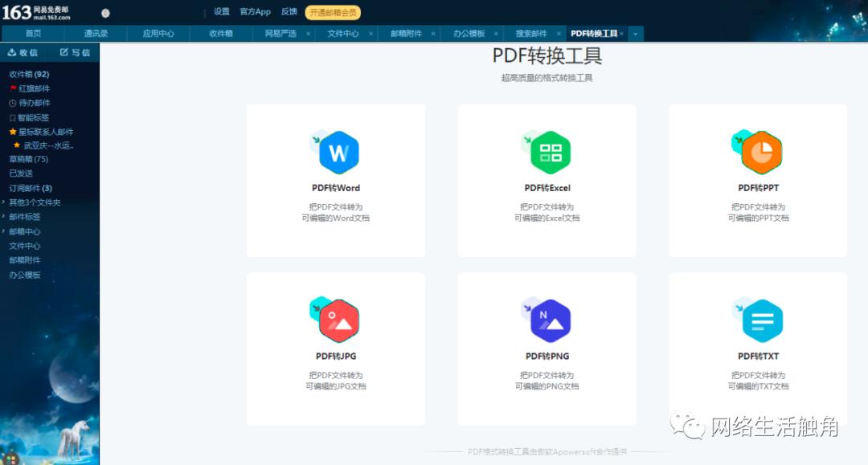Image resolution: width=868 pixels, height=465 pixels.
Task: Click the PDF转TXT title text
Action: 758,356
